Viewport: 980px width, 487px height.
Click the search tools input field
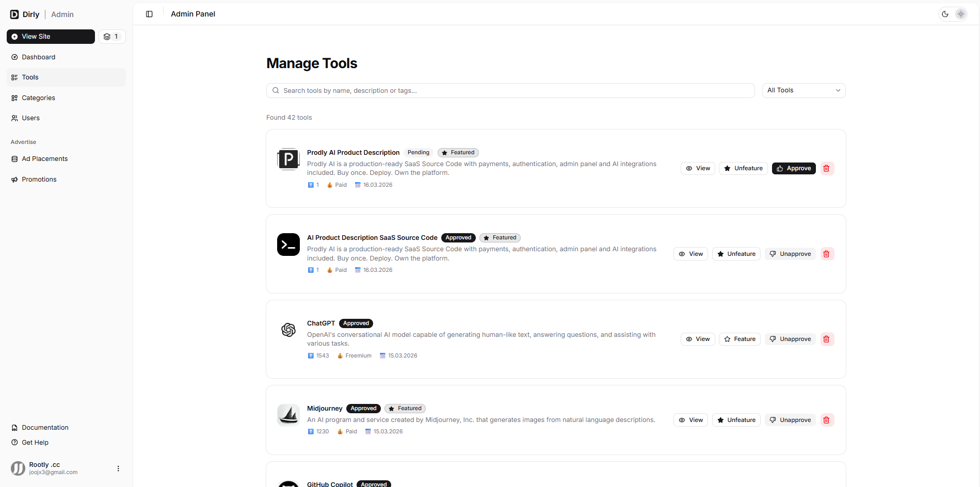tap(510, 90)
